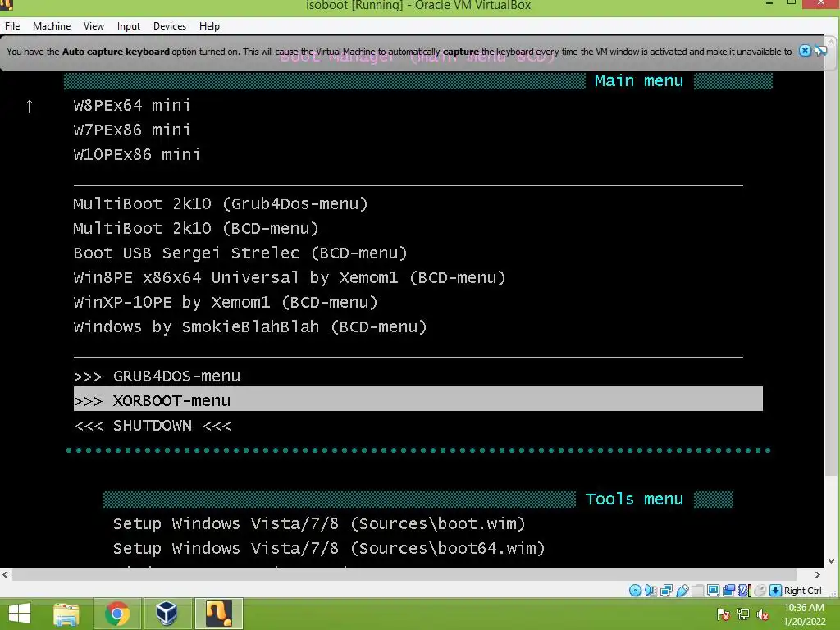840x630 pixels.
Task: Select W10PEx86 mini boot entry
Action: pyautogui.click(x=137, y=154)
